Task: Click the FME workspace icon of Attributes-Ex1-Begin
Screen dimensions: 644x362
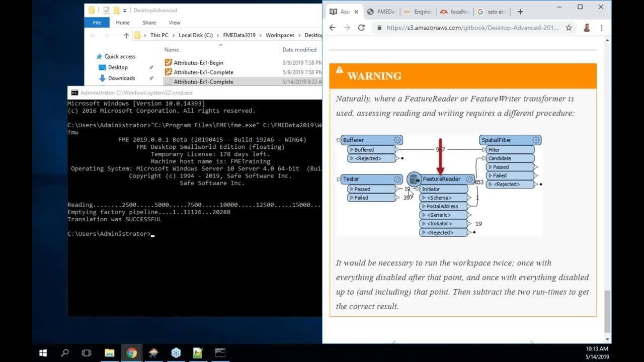Action: tap(169, 63)
